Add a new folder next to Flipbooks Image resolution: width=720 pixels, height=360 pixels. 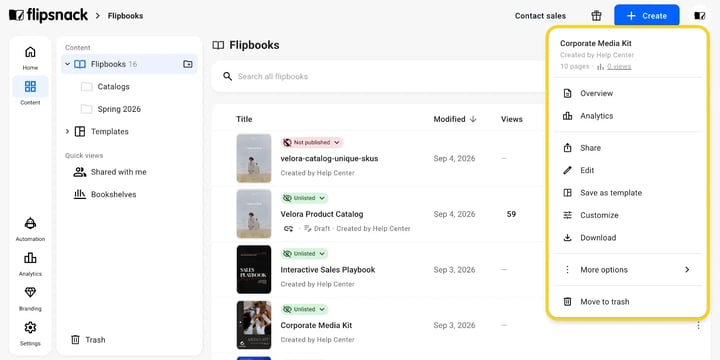187,64
